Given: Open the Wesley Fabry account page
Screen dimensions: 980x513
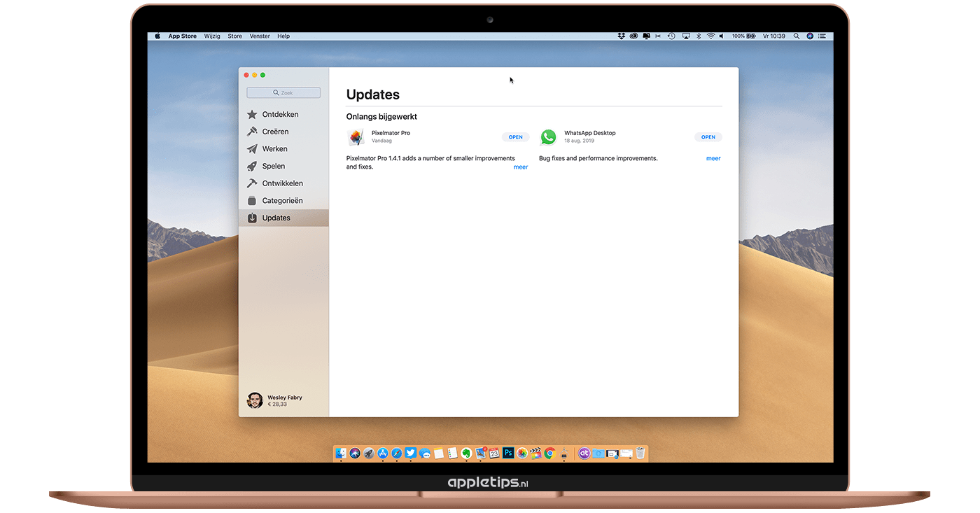Looking at the screenshot, I should [275, 400].
